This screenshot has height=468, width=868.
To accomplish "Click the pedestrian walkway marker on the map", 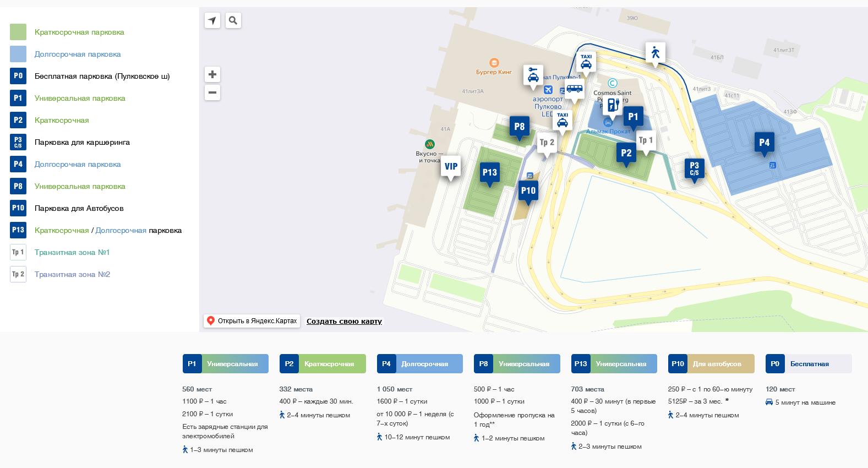I will click(x=655, y=53).
